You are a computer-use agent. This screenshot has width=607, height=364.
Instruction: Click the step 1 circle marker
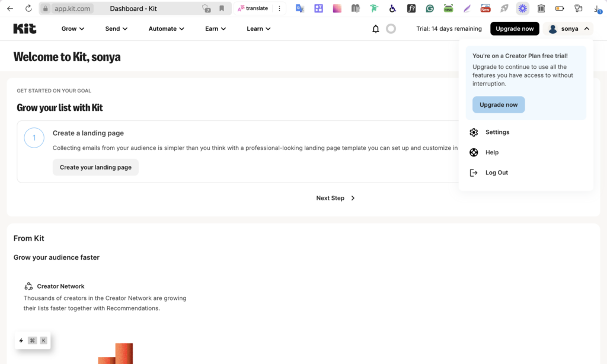click(x=34, y=138)
